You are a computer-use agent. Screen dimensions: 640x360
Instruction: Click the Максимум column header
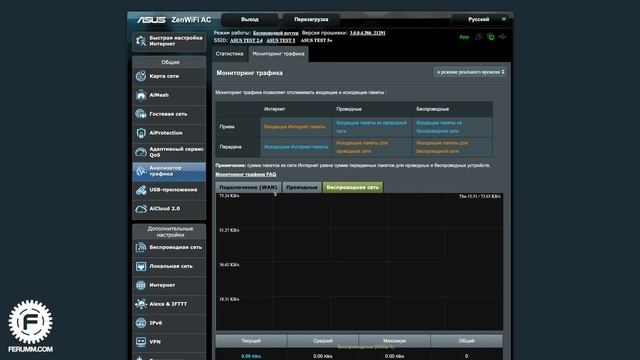(x=394, y=341)
